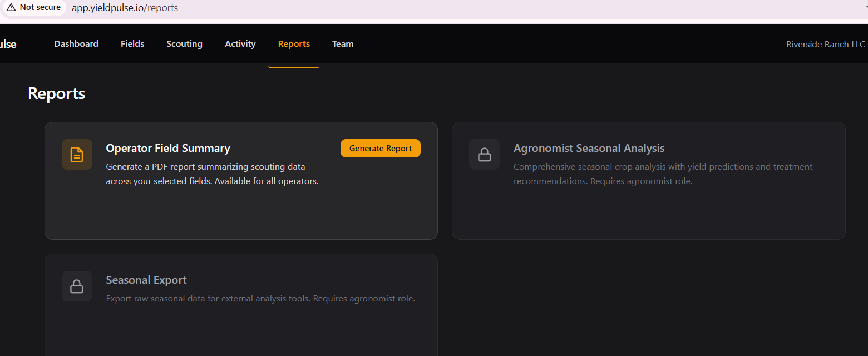Click the Operator Field Summary description text

[212, 174]
